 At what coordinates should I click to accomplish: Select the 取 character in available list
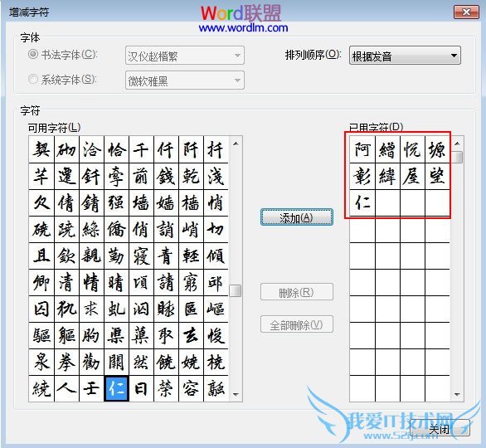point(166,335)
